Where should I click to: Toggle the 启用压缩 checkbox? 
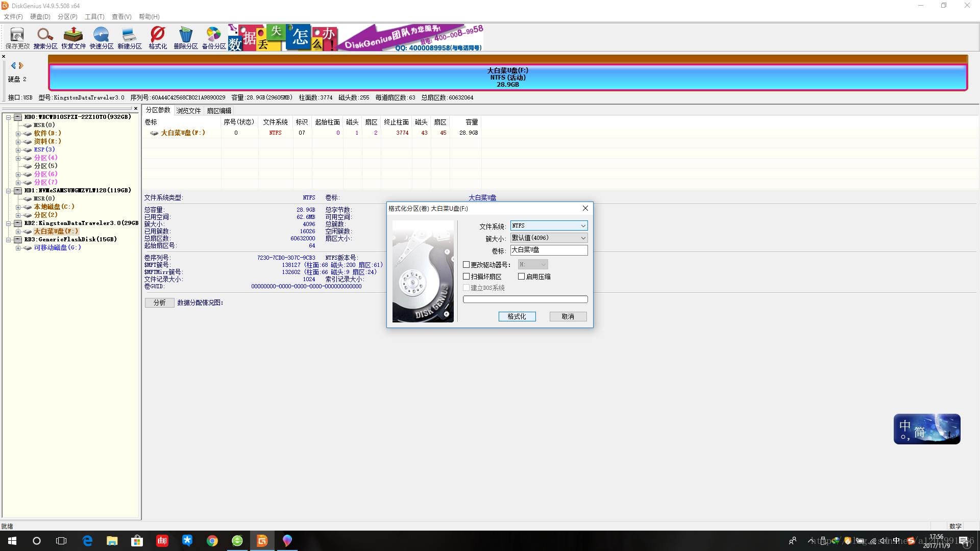(x=521, y=277)
